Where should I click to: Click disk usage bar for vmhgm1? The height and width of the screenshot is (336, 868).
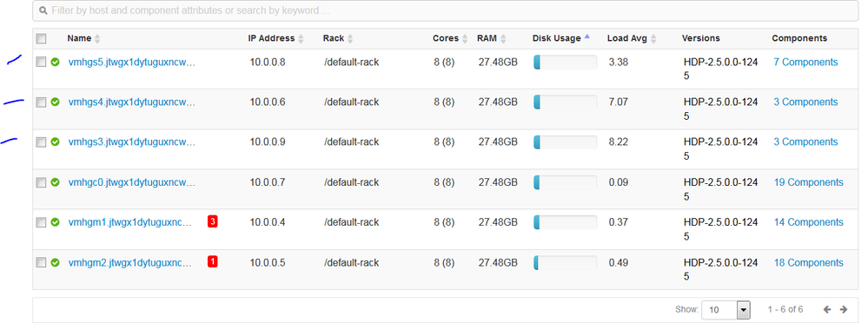pos(565,222)
